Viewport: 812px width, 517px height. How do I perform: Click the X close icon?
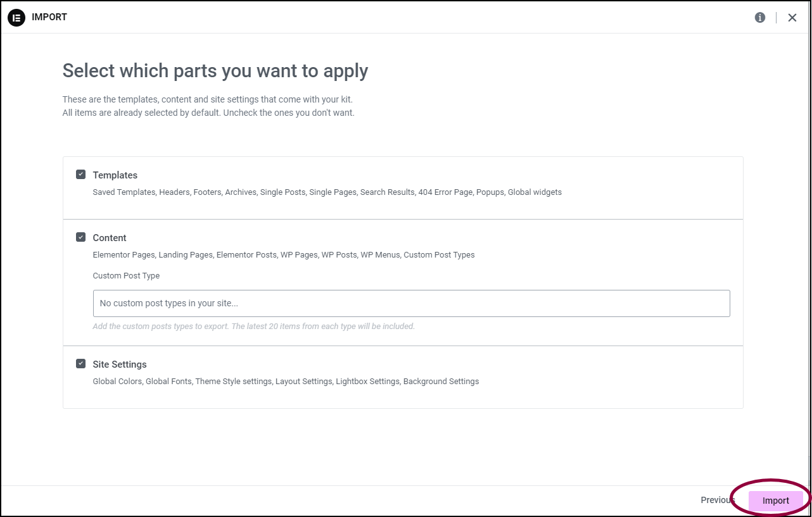pyautogui.click(x=792, y=17)
